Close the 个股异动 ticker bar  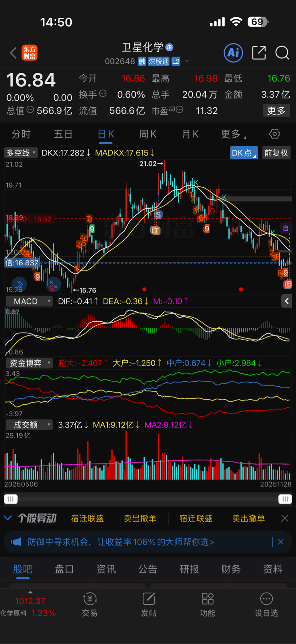(x=285, y=518)
